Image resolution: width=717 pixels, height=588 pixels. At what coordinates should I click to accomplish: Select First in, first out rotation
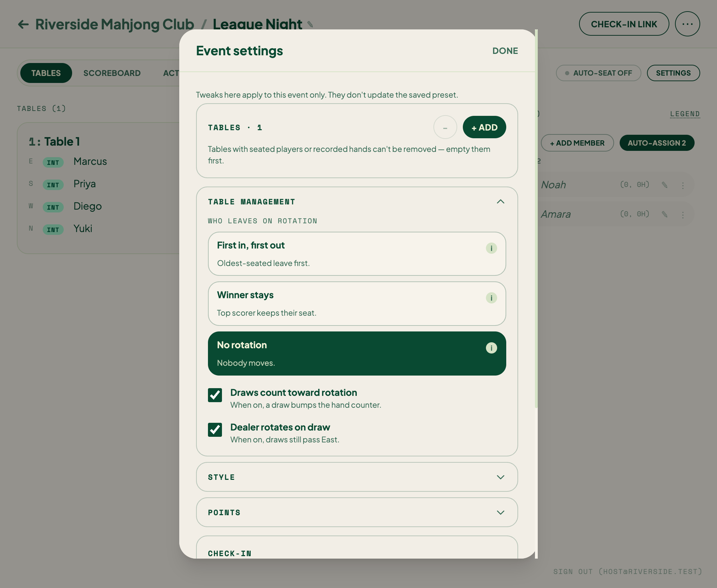coord(357,254)
